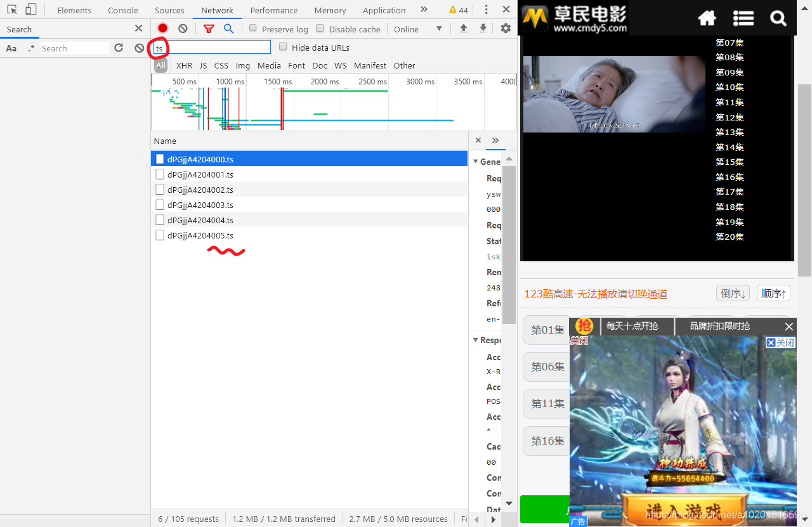Clear search results icon in Search panel
The width and height of the screenshot is (812, 527).
click(140, 48)
